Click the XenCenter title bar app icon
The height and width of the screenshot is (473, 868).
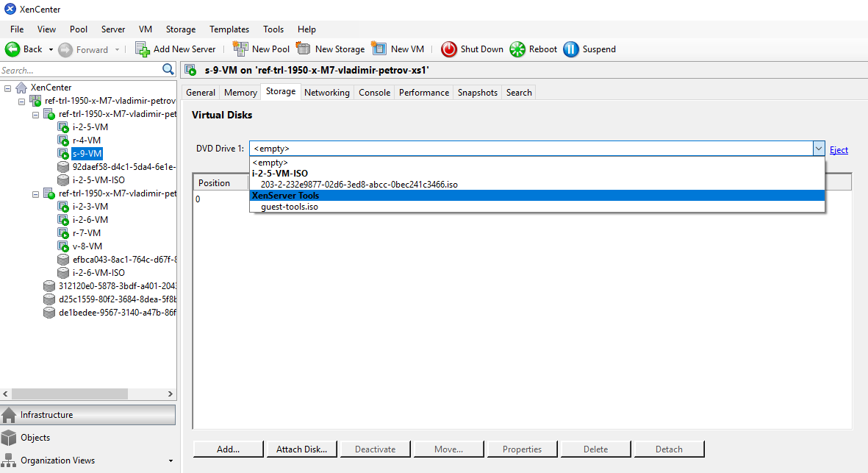10,10
